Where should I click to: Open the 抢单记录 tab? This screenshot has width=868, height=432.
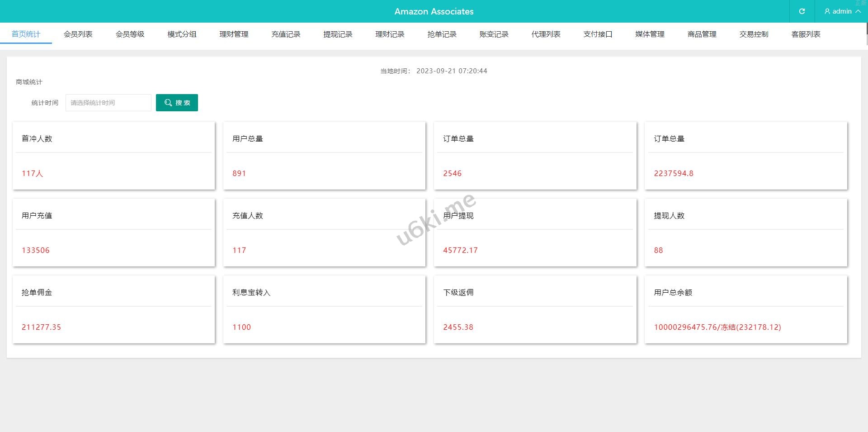[x=442, y=34]
